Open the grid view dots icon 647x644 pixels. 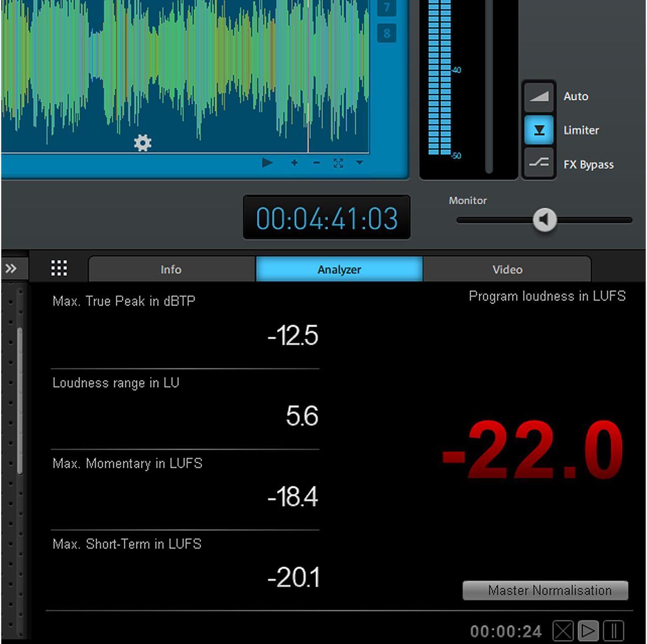59,268
